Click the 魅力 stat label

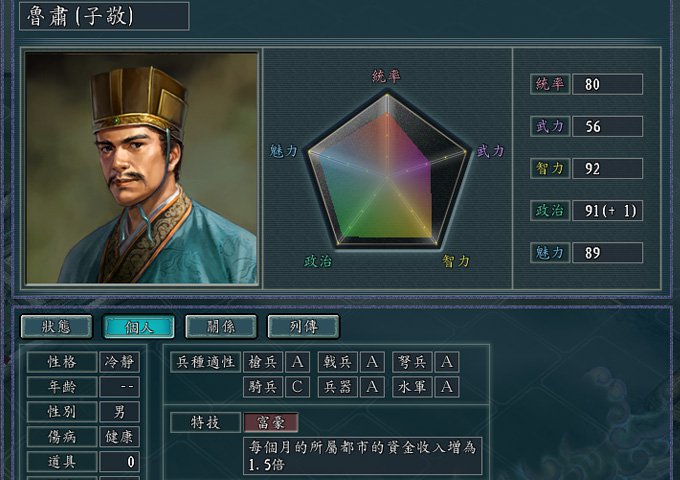tap(550, 253)
